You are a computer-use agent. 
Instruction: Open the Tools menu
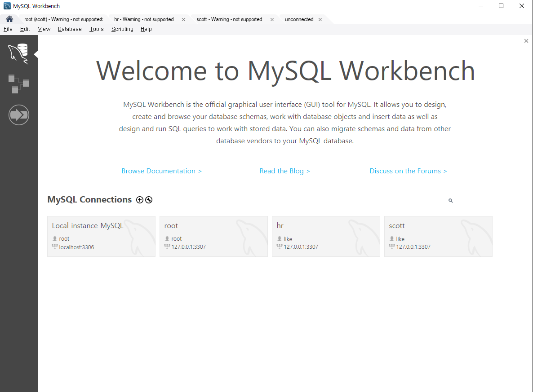[97, 29]
